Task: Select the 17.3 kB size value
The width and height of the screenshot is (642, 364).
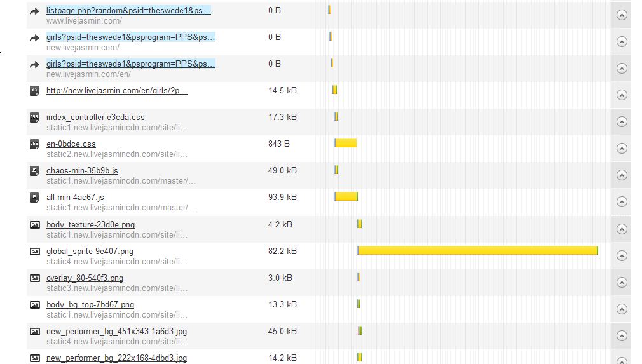Action: tap(282, 118)
